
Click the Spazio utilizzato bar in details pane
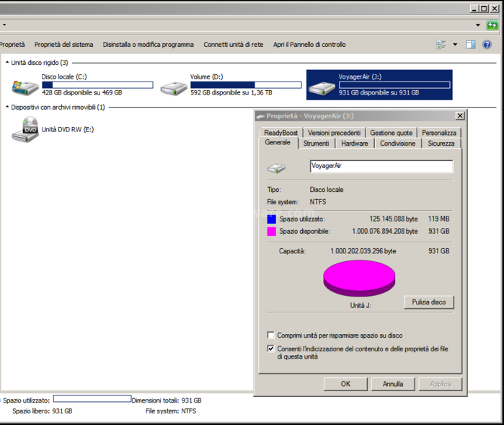[x=92, y=398]
